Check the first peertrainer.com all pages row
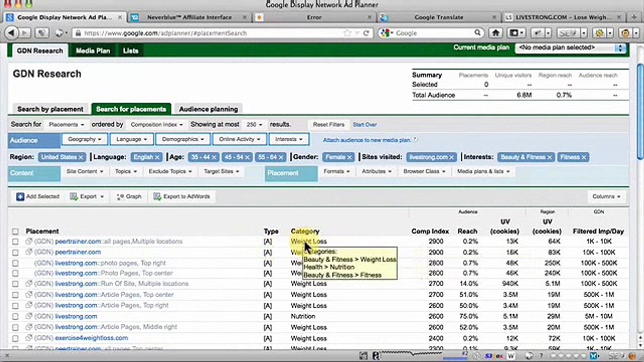The height and width of the screenshot is (362, 644). [x=15, y=242]
